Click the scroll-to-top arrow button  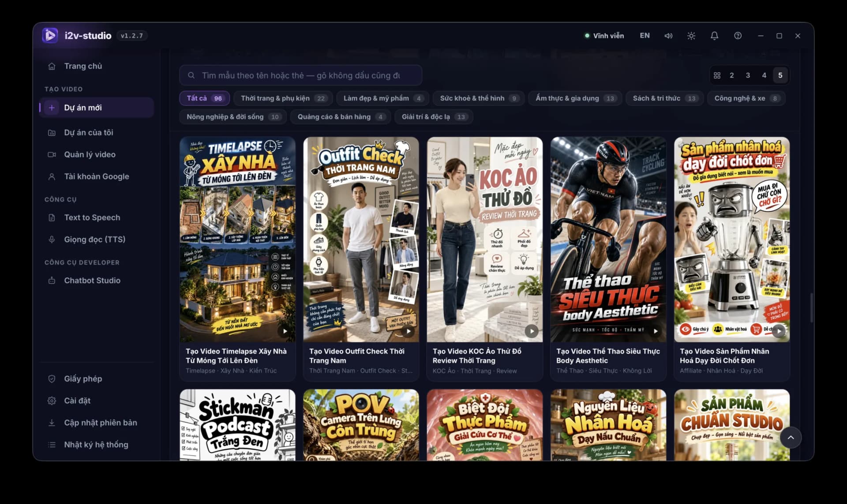coord(791,437)
